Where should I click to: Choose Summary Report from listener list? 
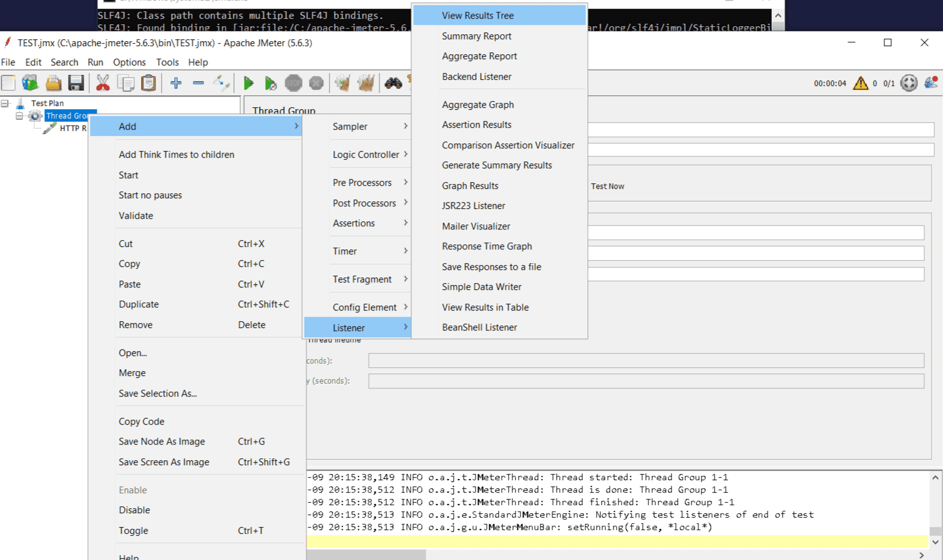tap(476, 36)
